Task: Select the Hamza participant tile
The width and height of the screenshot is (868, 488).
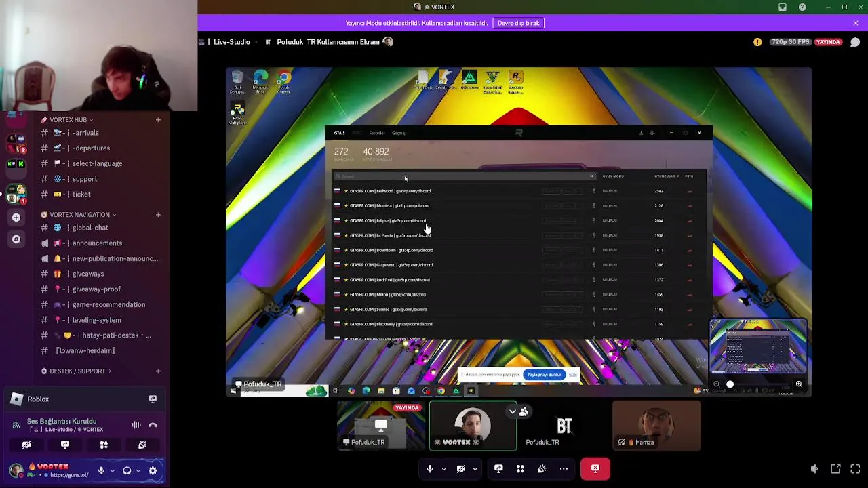Action: [656, 426]
